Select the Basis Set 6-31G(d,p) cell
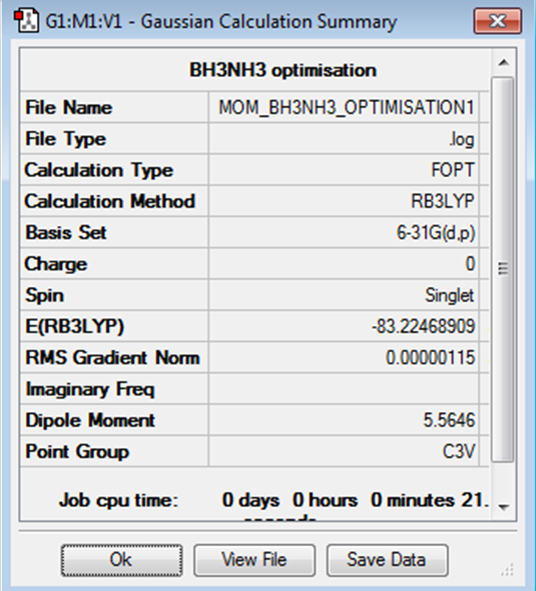This screenshot has width=536, height=591. click(343, 233)
